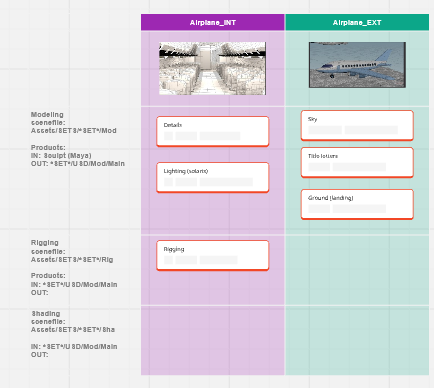Click the longest placeholder tag on the Sky card
This screenshot has height=388, width=434.
tap(371, 130)
